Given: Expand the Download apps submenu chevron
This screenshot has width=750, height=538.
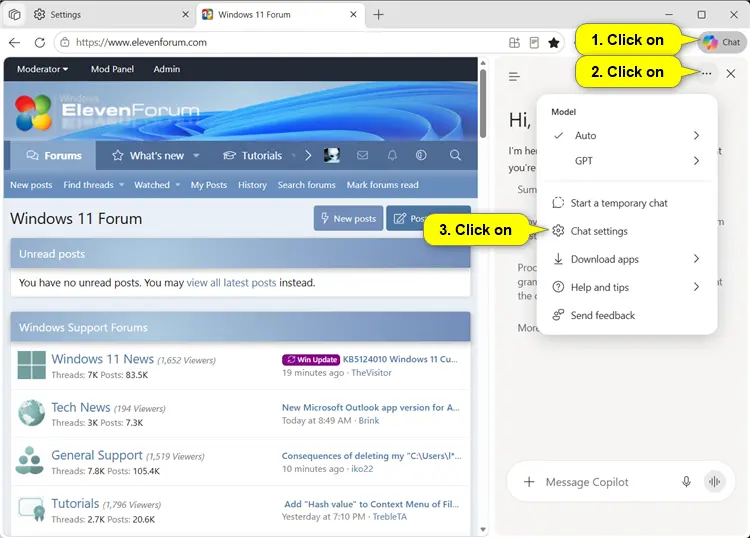Looking at the screenshot, I should coord(696,259).
